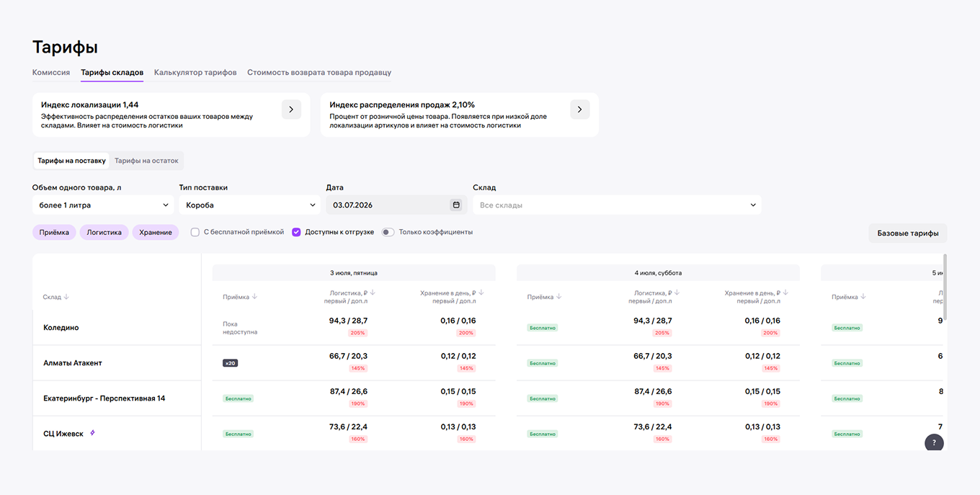Click the lightning icon next to СЦ Ижевск

(x=92, y=433)
